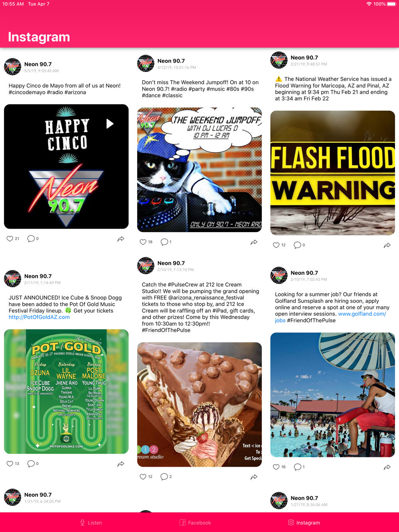Play the Happy Cinco video

click(x=110, y=124)
